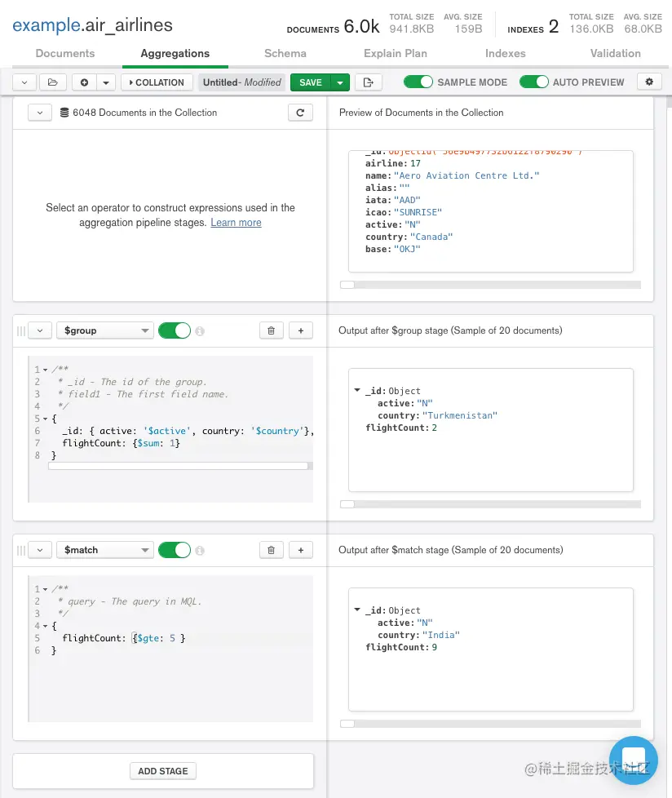Disable the $group stage toggle

(175, 330)
